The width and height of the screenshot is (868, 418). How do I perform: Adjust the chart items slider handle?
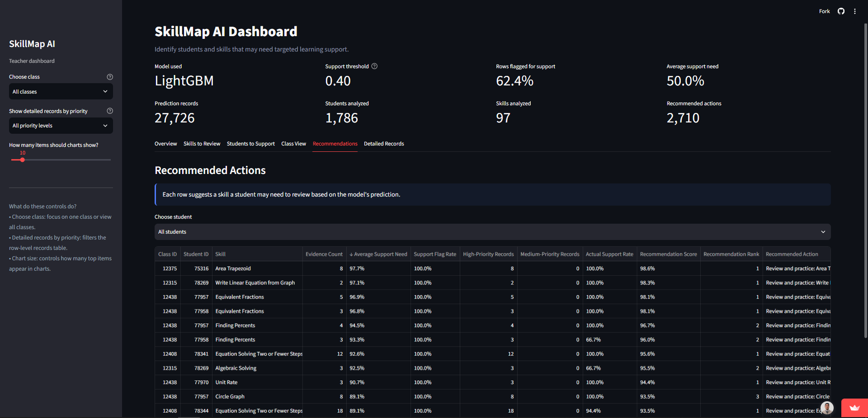pyautogui.click(x=22, y=160)
